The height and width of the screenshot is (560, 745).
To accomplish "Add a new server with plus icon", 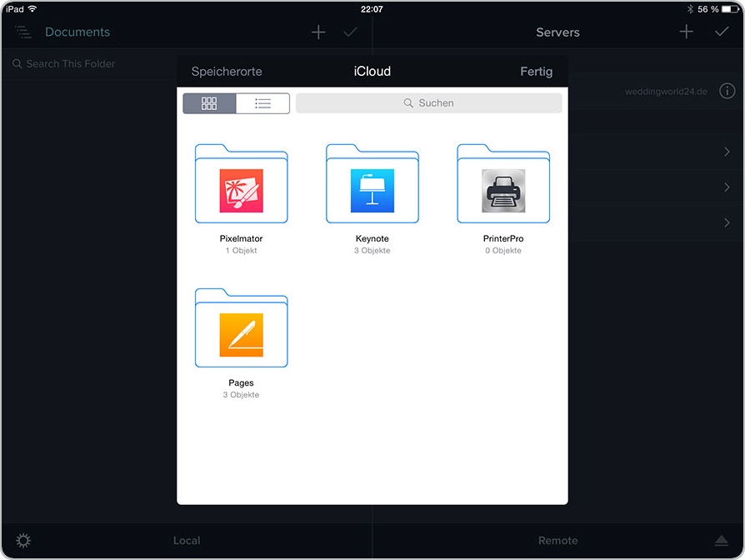I will (x=686, y=32).
